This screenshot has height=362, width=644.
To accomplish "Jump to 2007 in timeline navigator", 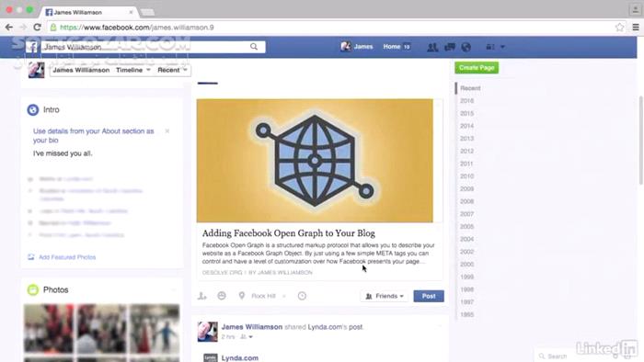I will click(x=467, y=214).
